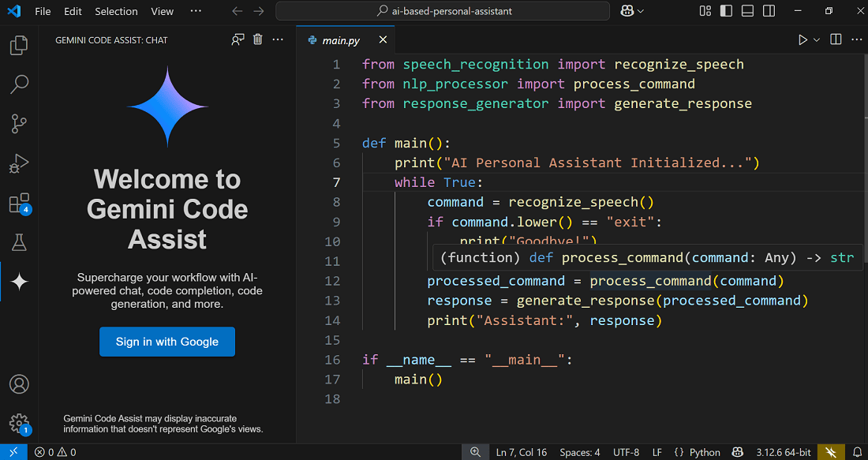Show more menu bar items ellipsis
868x460 pixels.
coord(196,11)
